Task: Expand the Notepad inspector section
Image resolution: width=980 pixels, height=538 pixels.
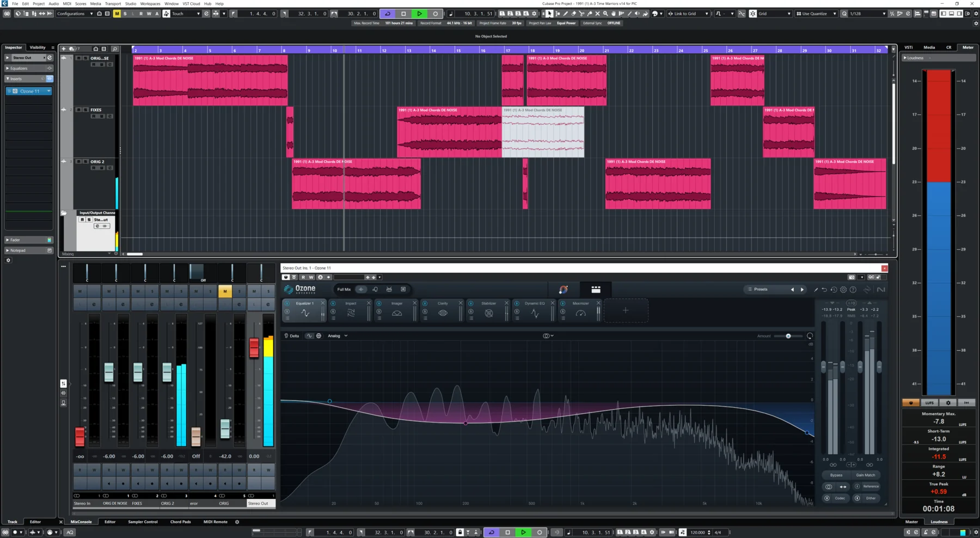Action: [29, 250]
